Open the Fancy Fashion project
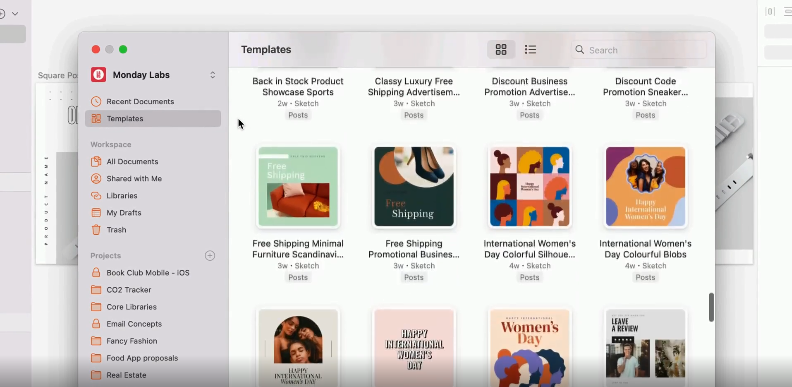Viewport: 792px width, 387px height. pyautogui.click(x=153, y=341)
